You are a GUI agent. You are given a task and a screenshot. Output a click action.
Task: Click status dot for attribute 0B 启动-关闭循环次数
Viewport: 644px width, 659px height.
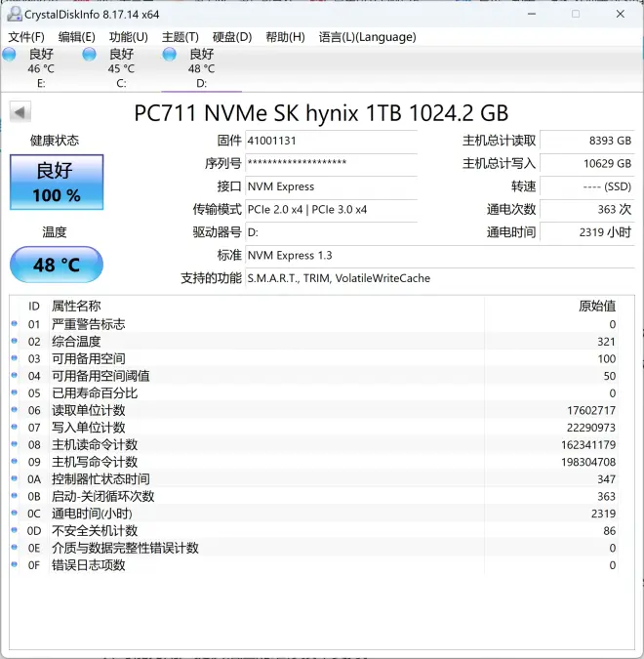[15, 496]
